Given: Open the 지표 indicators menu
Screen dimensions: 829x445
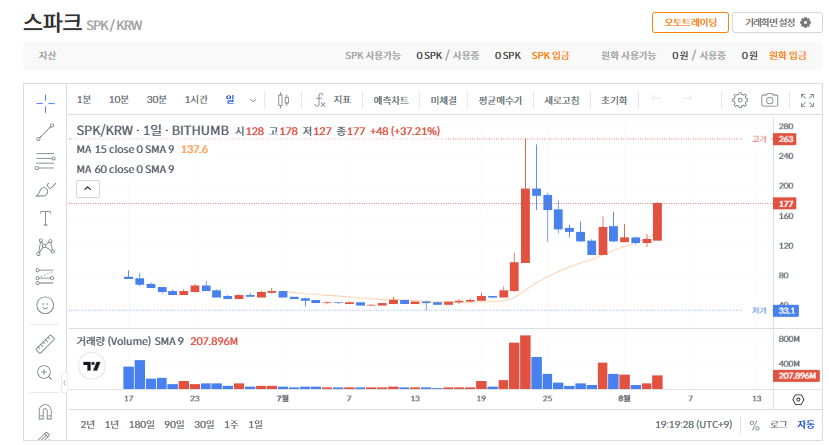Looking at the screenshot, I should (x=333, y=100).
